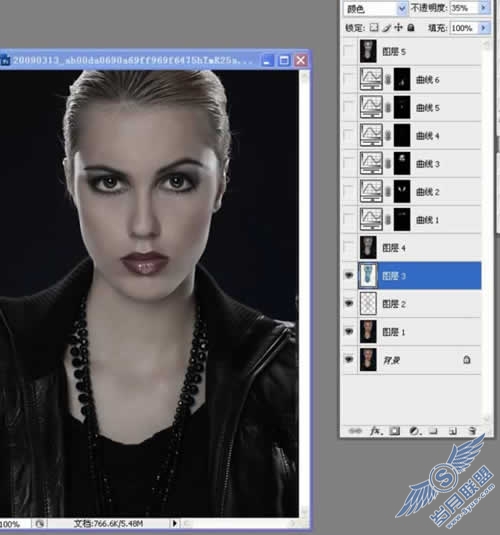500x535 pixels.
Task: Create new fill or adjustment layer icon
Action: (x=414, y=431)
